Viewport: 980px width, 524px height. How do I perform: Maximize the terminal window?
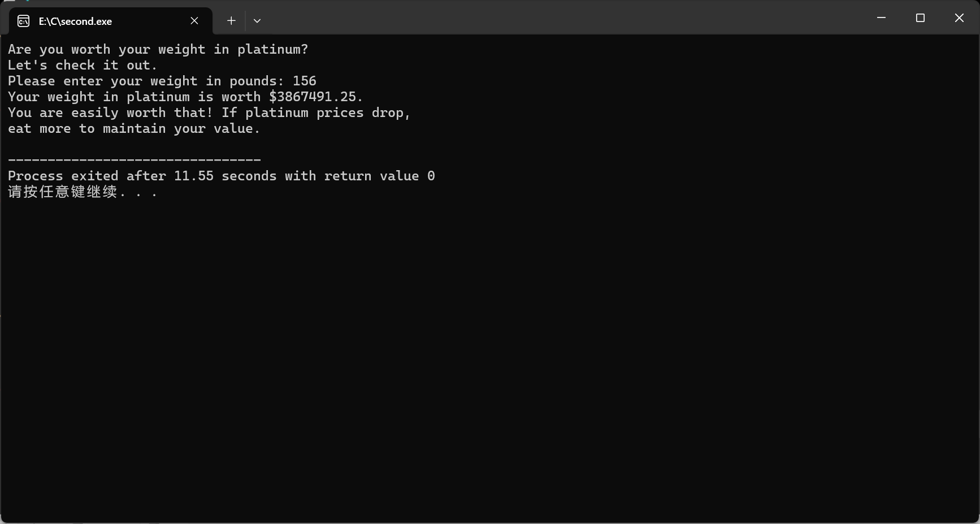coord(920,18)
